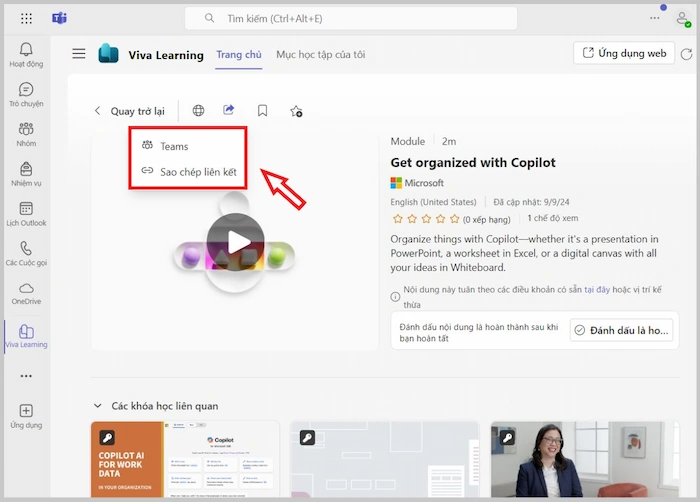This screenshot has width=700, height=502.
Task: Open Trò chuyện chat in sidebar
Action: pos(26,95)
